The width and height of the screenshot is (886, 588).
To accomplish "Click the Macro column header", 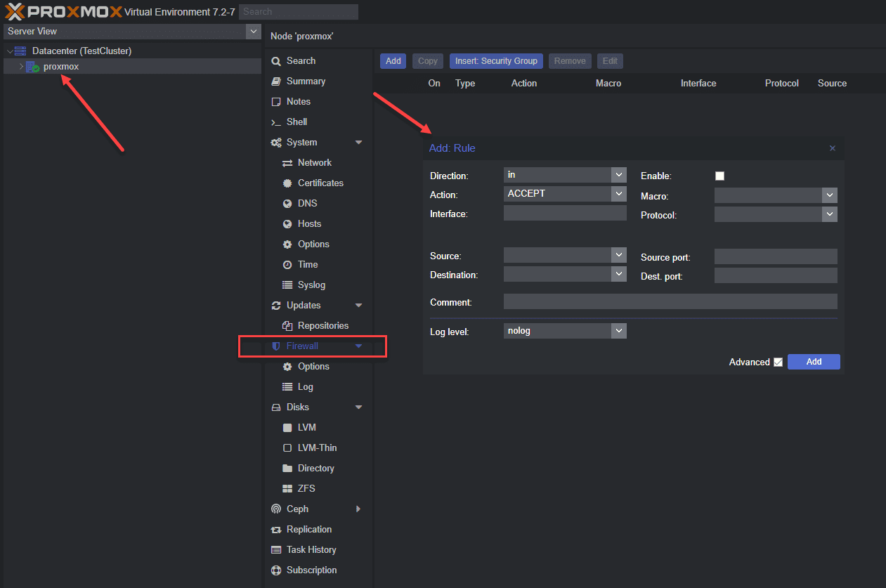I will tap(608, 83).
